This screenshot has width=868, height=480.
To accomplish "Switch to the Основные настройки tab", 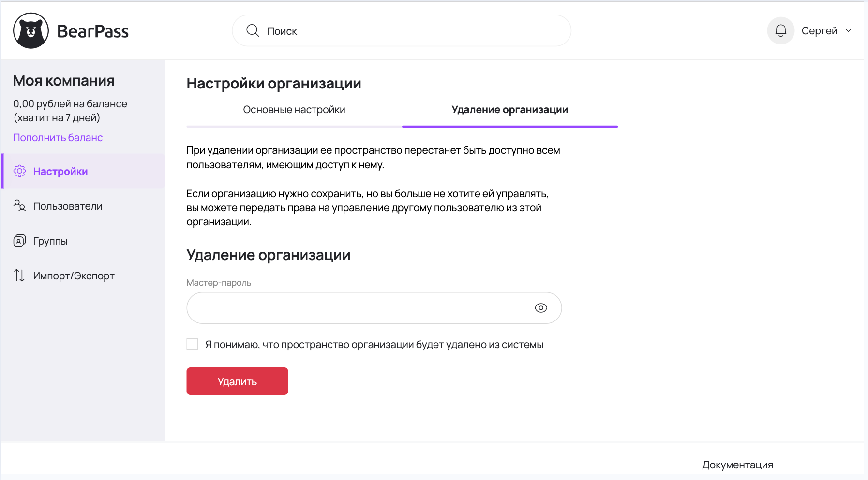I will [294, 110].
